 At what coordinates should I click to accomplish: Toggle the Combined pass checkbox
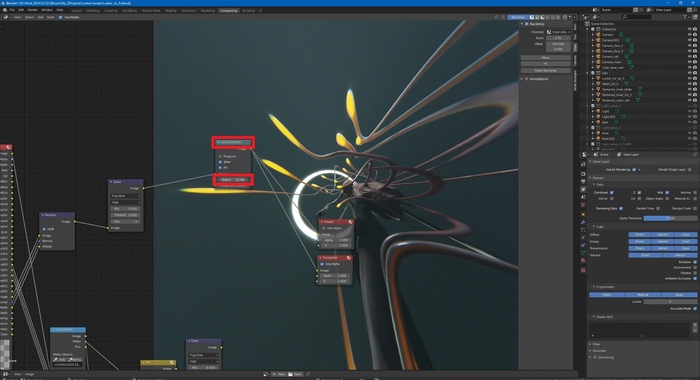(x=612, y=192)
